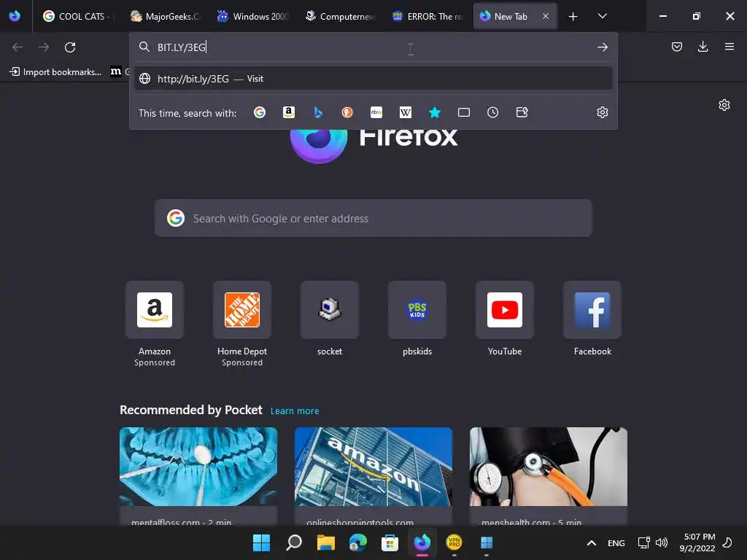Reload the current page
This screenshot has height=560, width=747.
(x=70, y=47)
